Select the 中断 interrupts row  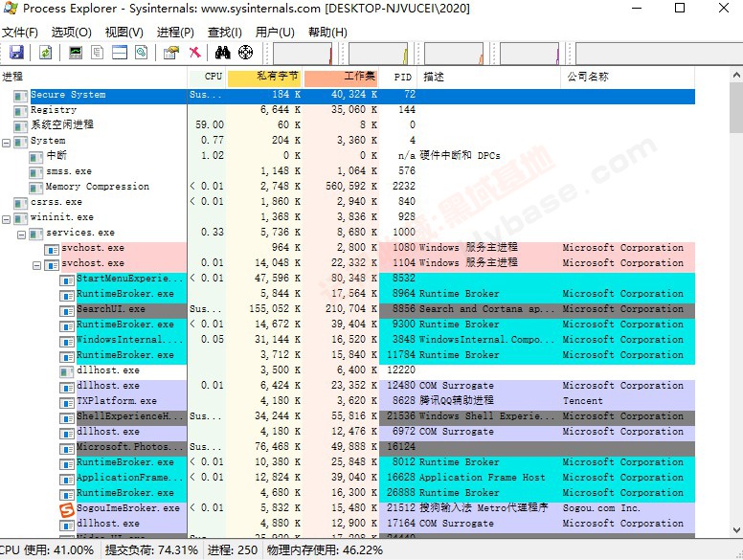[x=348, y=156]
